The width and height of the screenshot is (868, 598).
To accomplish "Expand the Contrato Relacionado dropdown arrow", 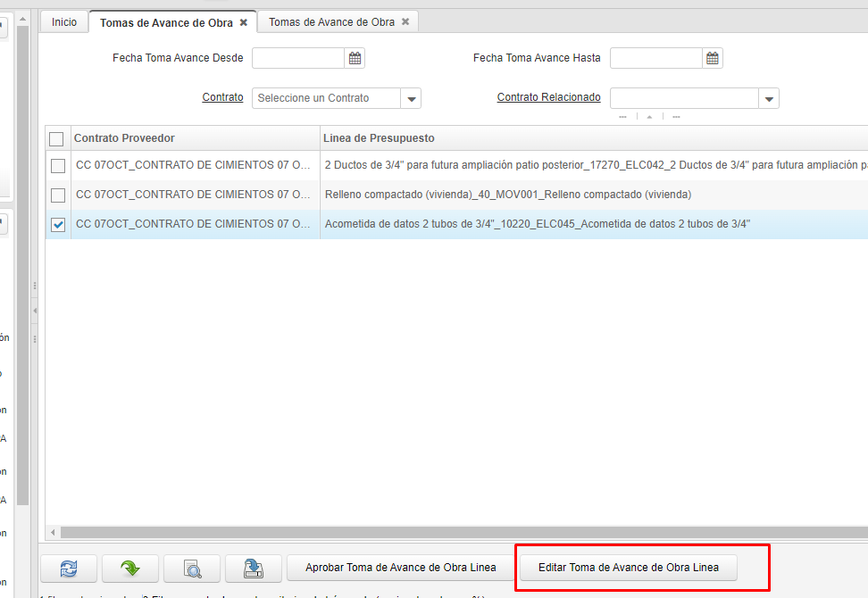I will coord(769,98).
